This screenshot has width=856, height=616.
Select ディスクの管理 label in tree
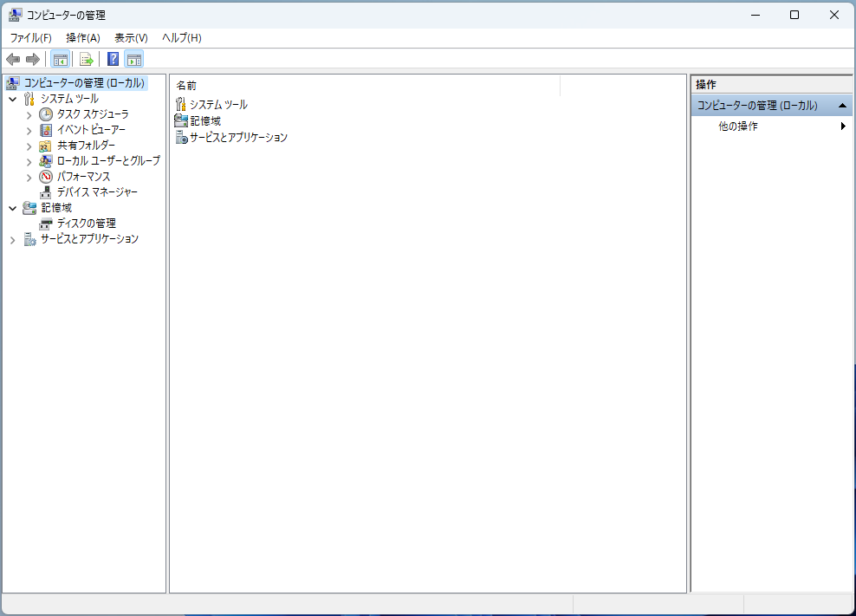tap(87, 224)
